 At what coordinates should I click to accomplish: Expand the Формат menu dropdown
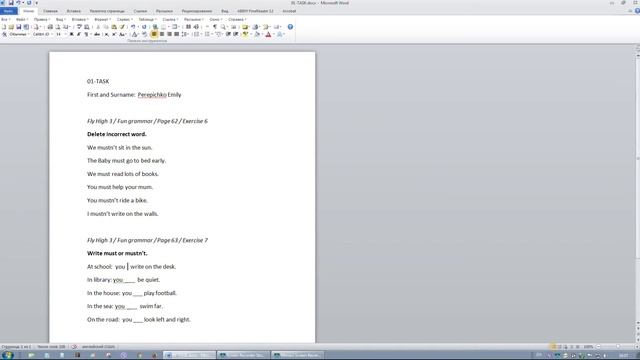pos(102,19)
